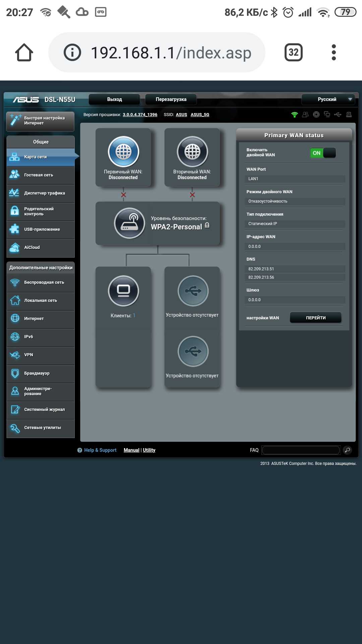Click the FAQ search input field
Screen dimensions: 362x644
click(301, 450)
